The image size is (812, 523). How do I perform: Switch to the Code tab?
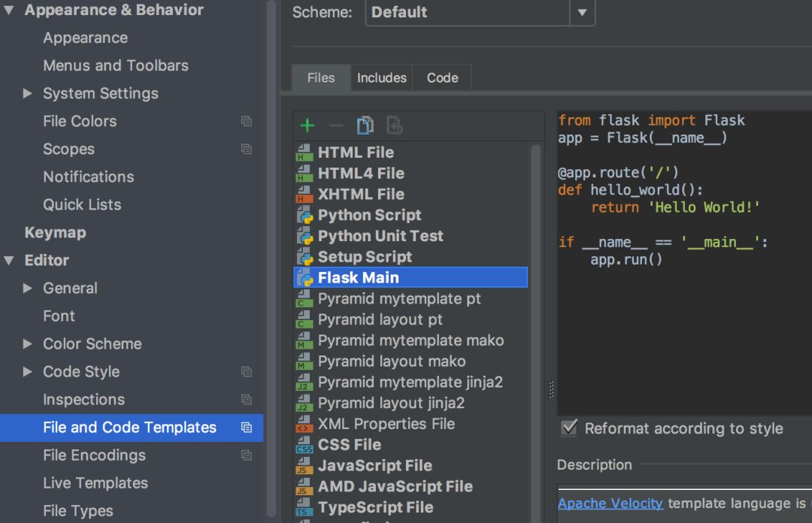point(442,78)
